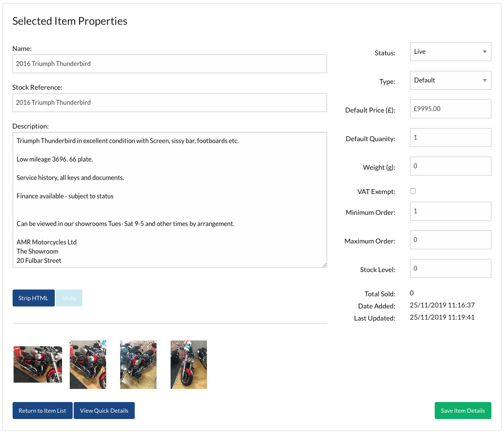Select the first motorcycle thumbnail
The image size is (504, 435).
38,364
